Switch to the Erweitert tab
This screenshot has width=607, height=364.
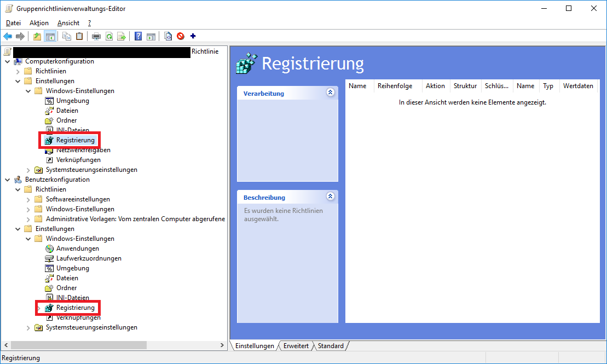(x=296, y=346)
